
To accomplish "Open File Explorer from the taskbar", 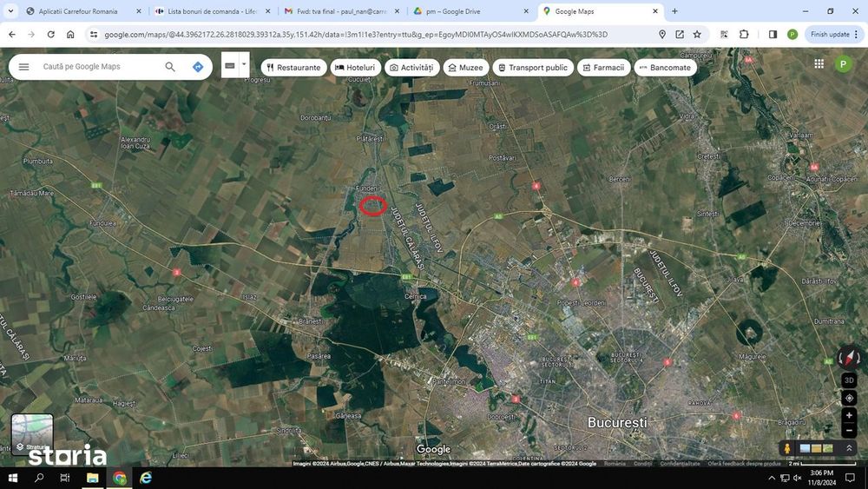I will pyautogui.click(x=93, y=478).
